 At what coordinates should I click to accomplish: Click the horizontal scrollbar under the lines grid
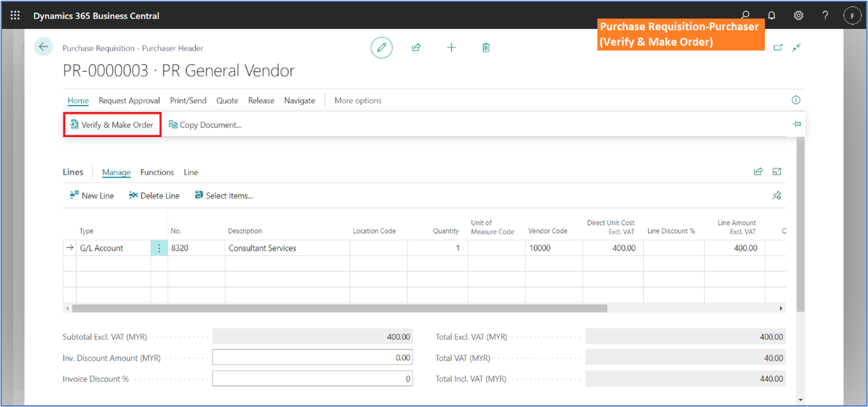(339, 308)
